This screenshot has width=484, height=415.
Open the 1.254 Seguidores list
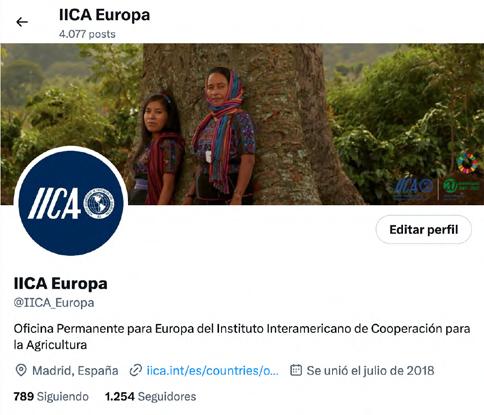point(150,396)
